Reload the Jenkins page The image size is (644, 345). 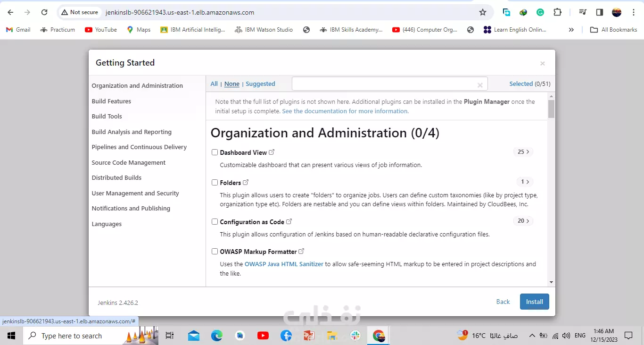(x=44, y=12)
